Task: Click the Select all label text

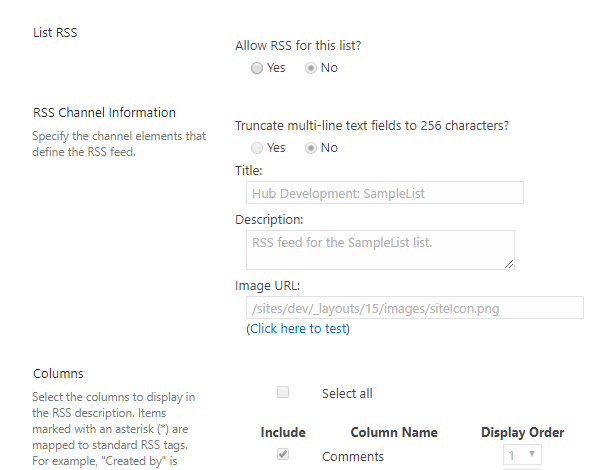Action: click(347, 394)
